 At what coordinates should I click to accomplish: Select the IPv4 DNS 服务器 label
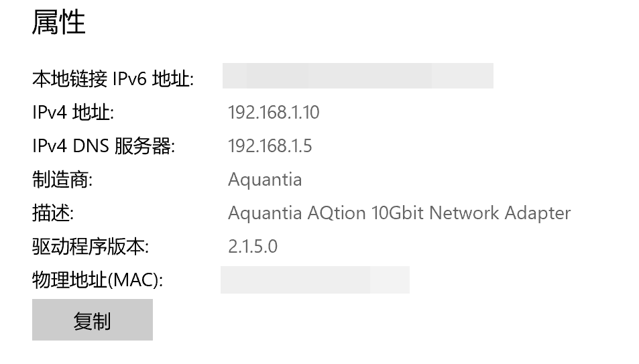(x=104, y=146)
